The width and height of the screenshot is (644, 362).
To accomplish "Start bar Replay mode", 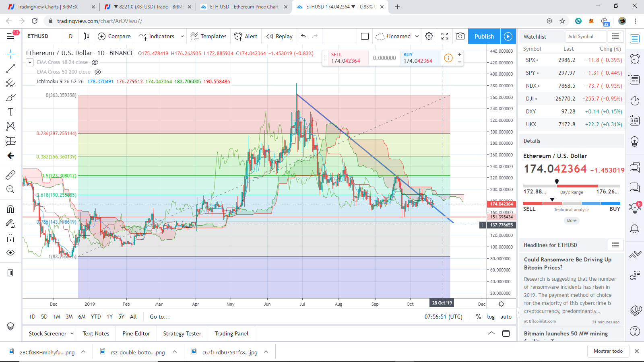I will (x=279, y=36).
